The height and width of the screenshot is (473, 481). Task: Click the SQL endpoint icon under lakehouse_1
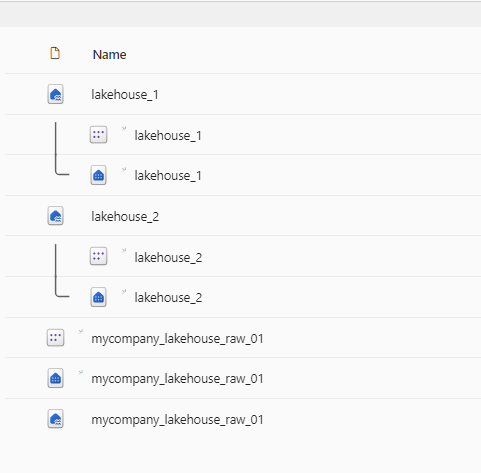98,175
